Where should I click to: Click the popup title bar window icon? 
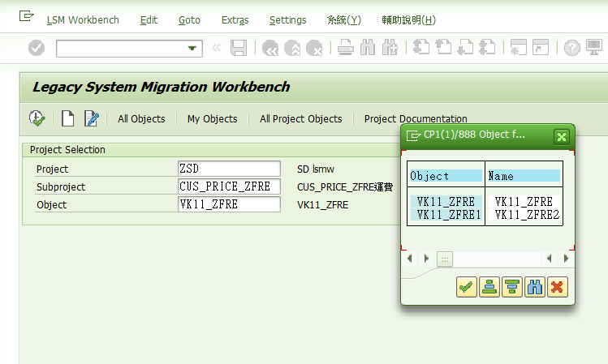[x=413, y=135]
